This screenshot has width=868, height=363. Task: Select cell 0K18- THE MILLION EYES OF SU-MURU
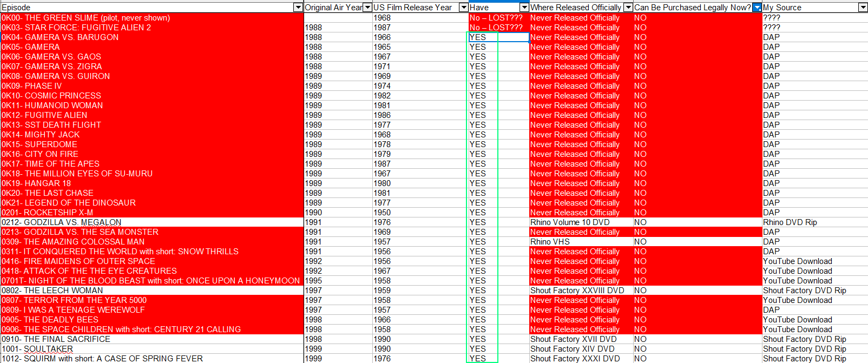coord(152,174)
